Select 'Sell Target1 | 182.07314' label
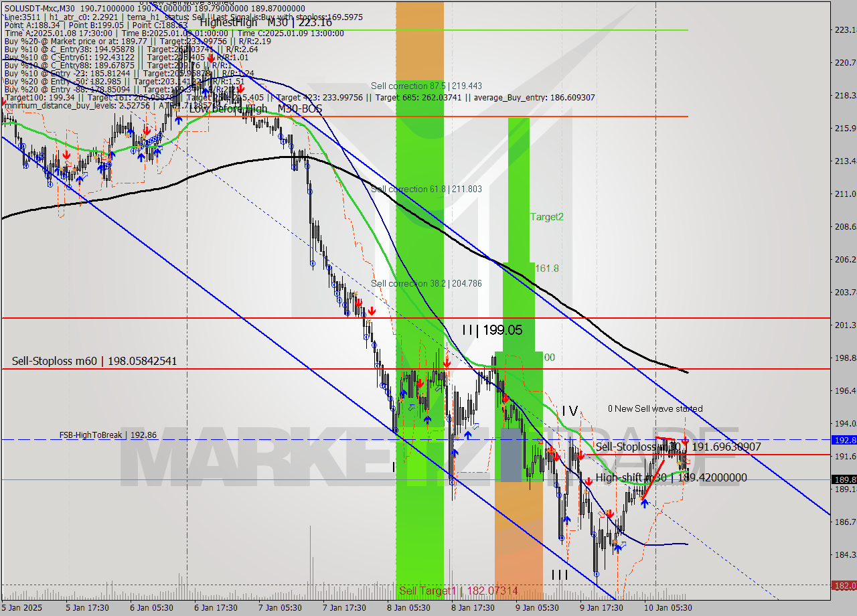 459,591
